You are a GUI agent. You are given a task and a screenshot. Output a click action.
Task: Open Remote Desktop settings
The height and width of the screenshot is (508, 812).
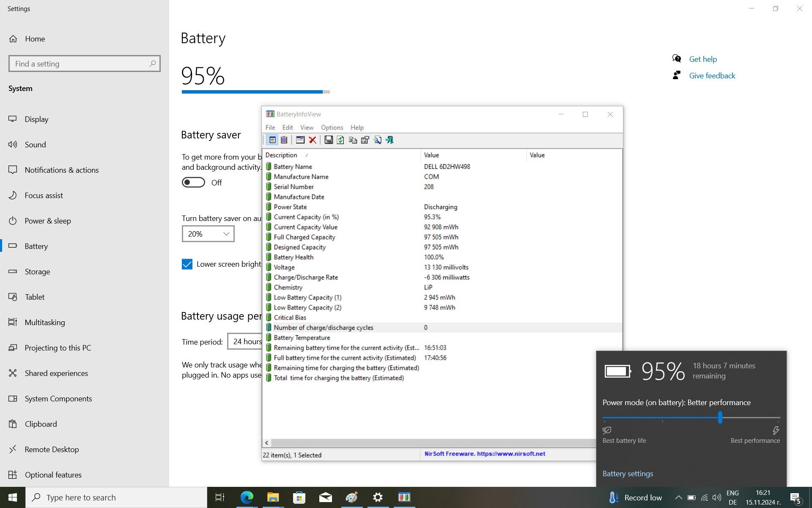point(85,450)
